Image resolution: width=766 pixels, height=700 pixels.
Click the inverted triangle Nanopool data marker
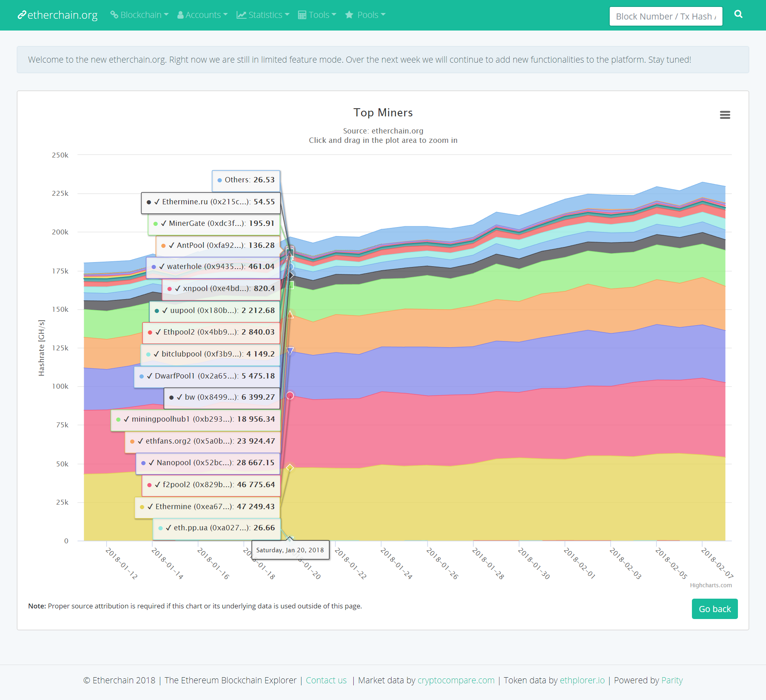click(x=290, y=351)
